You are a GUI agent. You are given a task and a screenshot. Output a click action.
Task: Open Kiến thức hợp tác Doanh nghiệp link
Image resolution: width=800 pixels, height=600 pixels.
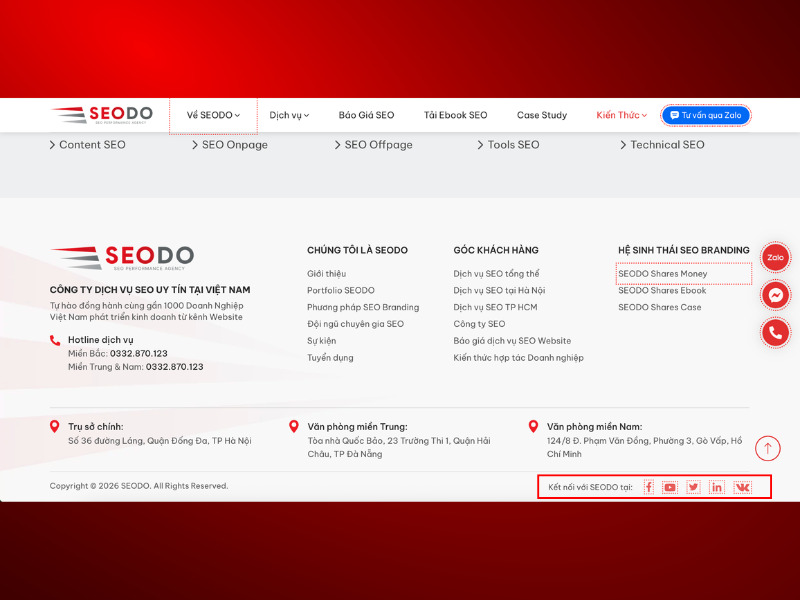[x=518, y=358]
